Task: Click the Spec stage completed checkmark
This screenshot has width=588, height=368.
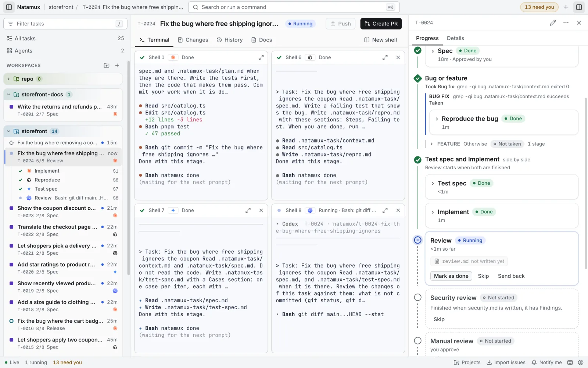Action: 418,50
